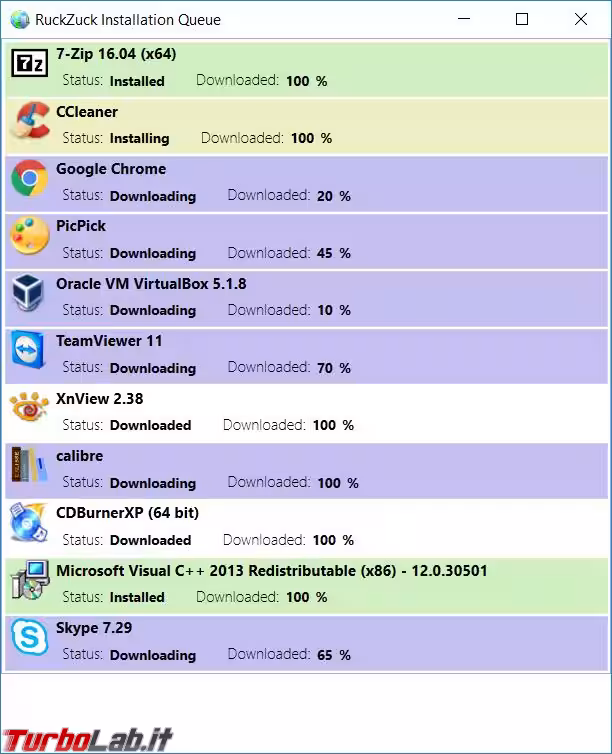Image resolution: width=612 pixels, height=754 pixels.
Task: Click the Skype logo icon
Action: 29,637
